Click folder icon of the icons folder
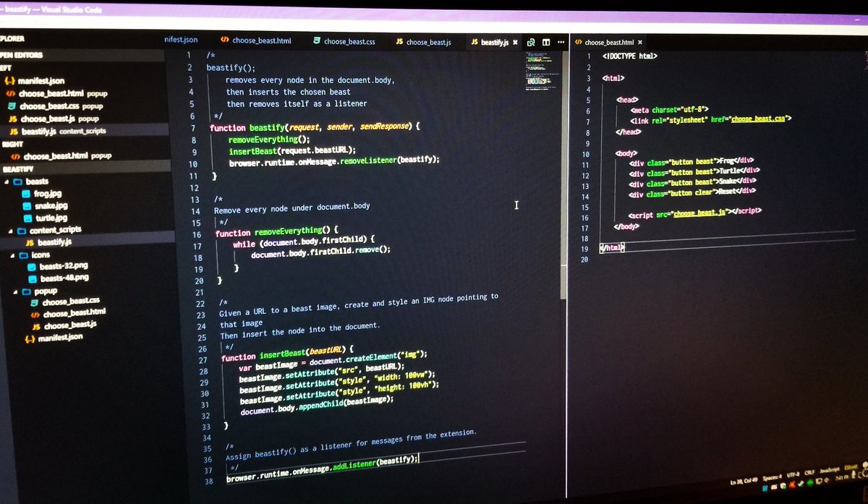The width and height of the screenshot is (868, 504). click(x=25, y=255)
